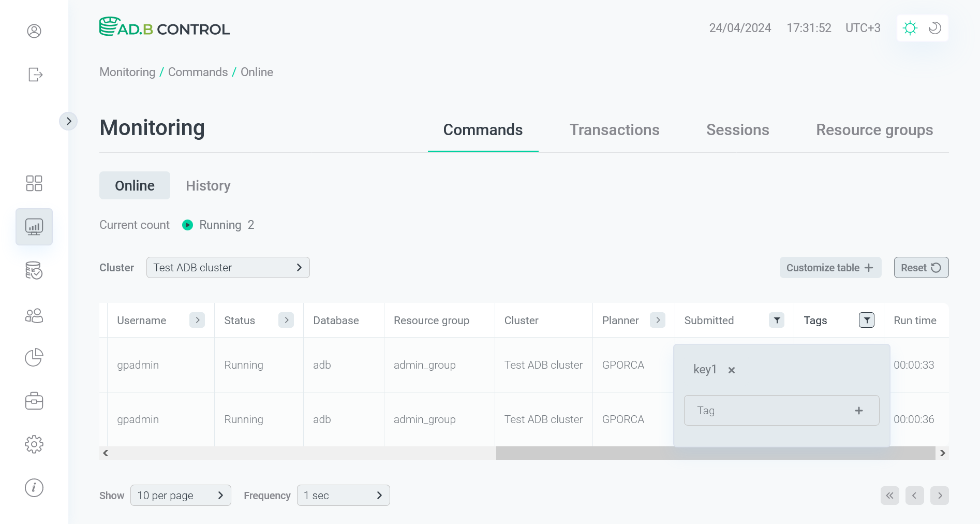Open the settings gear icon
The image size is (980, 524).
[34, 444]
